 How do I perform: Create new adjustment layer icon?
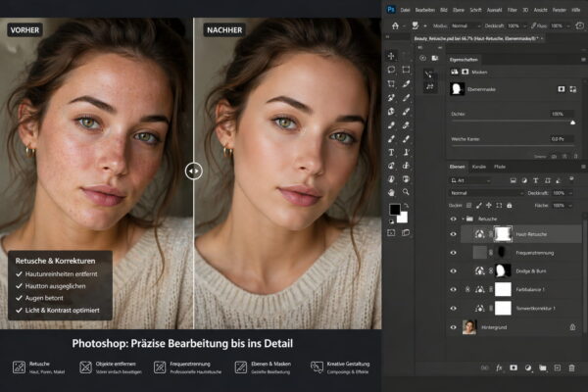tap(528, 368)
